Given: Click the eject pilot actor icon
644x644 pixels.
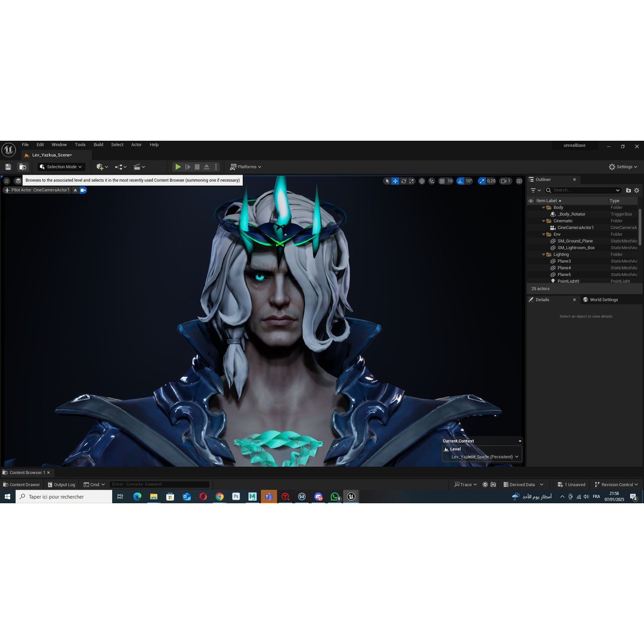Looking at the screenshot, I should pyautogui.click(x=75, y=190).
